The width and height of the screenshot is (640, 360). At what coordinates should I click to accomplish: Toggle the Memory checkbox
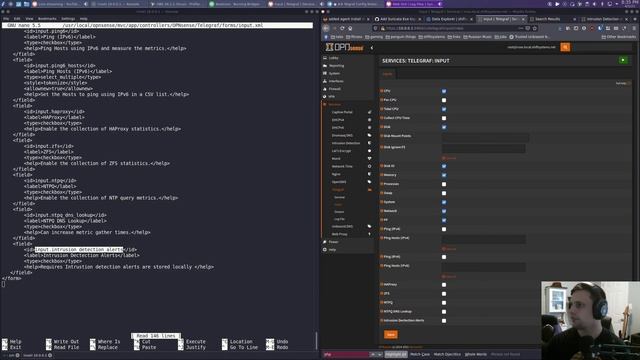(x=444, y=176)
